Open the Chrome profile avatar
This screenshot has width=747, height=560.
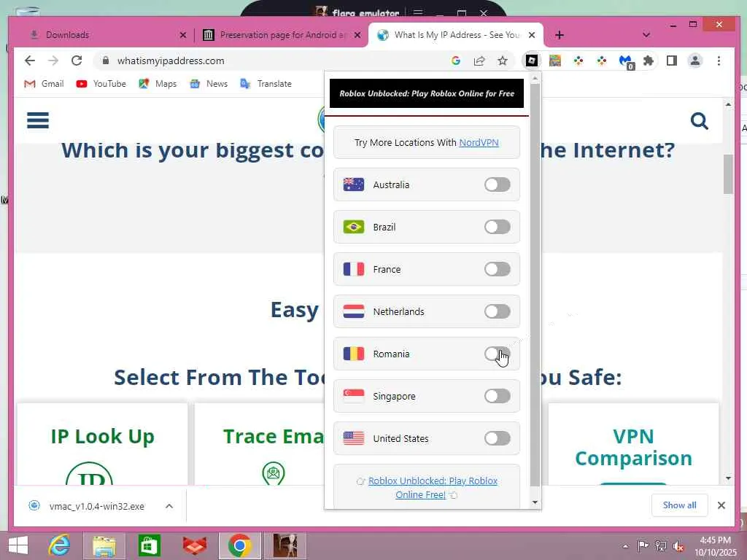point(695,61)
